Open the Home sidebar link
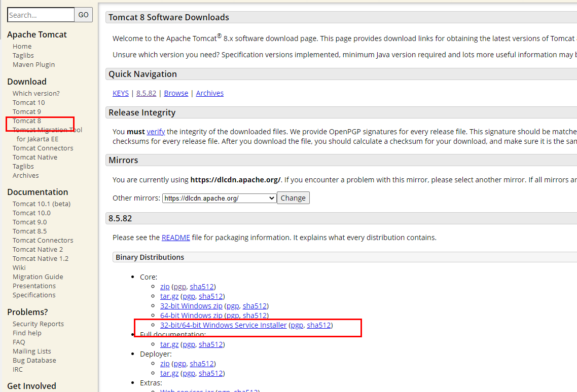577x392 pixels. pos(22,46)
